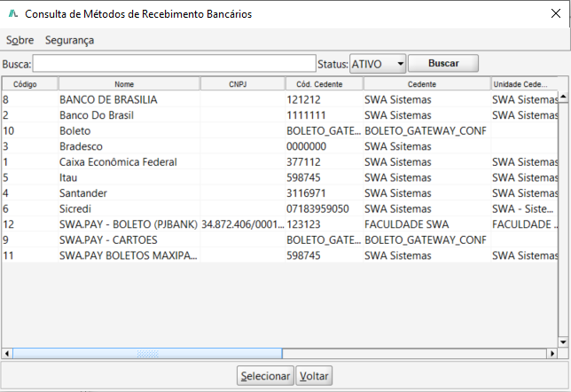Click cedente code 07183959050
571x392 pixels.
point(317,208)
